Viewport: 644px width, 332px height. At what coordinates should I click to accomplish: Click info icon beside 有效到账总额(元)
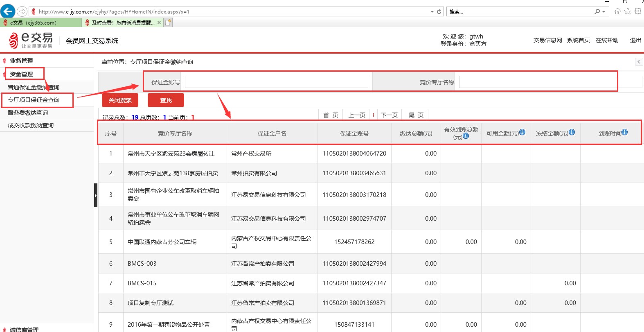466,136
